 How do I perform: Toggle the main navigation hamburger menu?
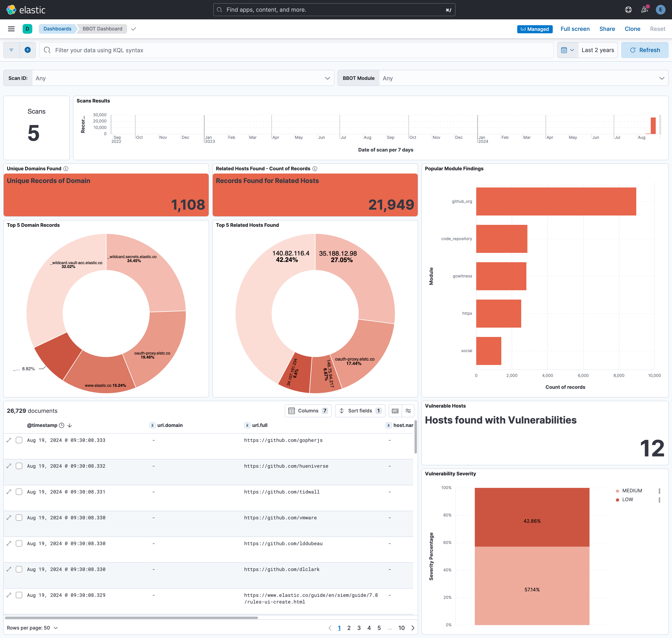tap(11, 29)
